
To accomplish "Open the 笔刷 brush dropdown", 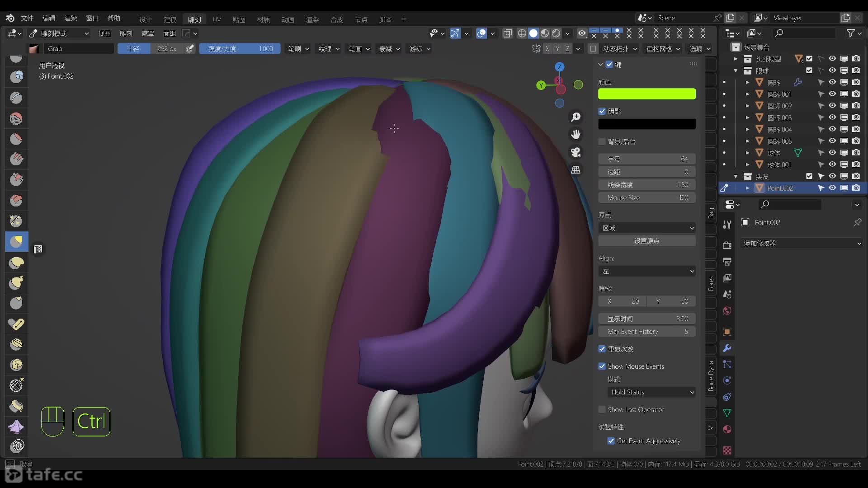I will click(x=298, y=49).
